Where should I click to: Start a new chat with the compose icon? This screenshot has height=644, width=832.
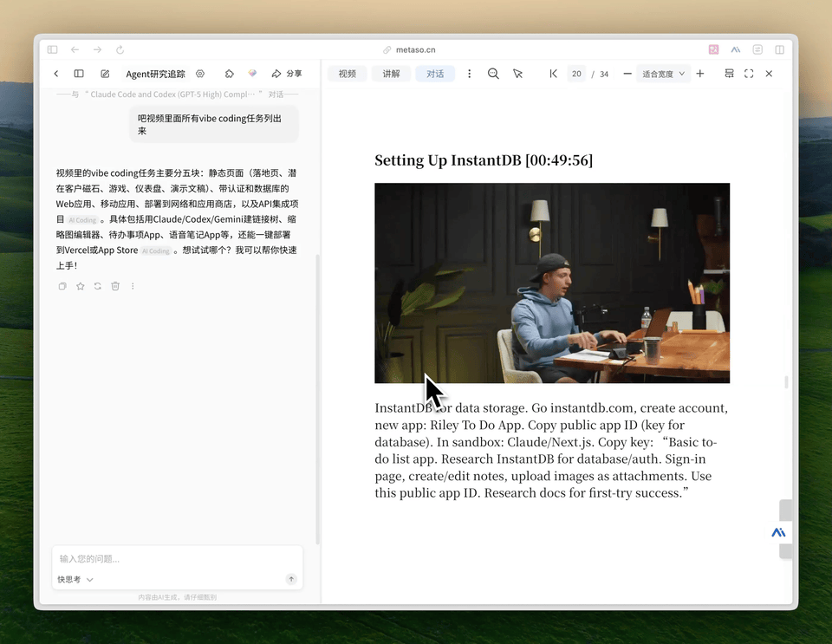click(x=103, y=74)
